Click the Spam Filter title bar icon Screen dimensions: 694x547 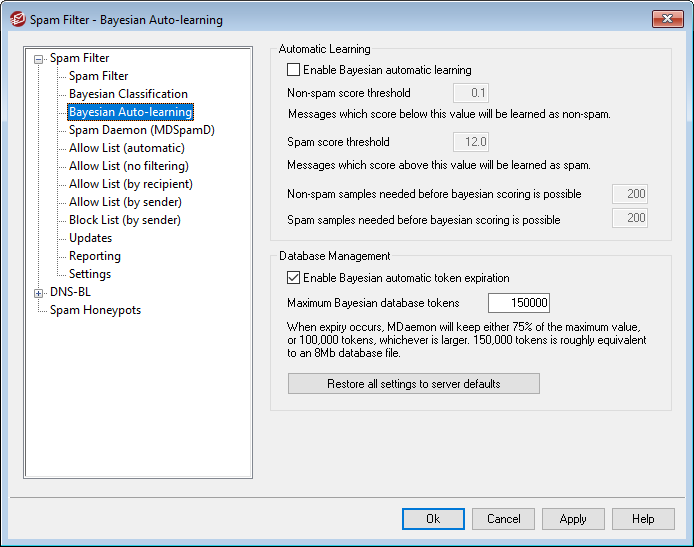coord(17,19)
